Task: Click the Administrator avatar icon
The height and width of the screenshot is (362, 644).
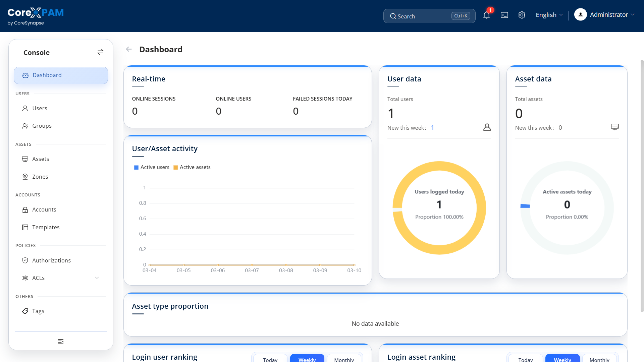Action: [580, 14]
